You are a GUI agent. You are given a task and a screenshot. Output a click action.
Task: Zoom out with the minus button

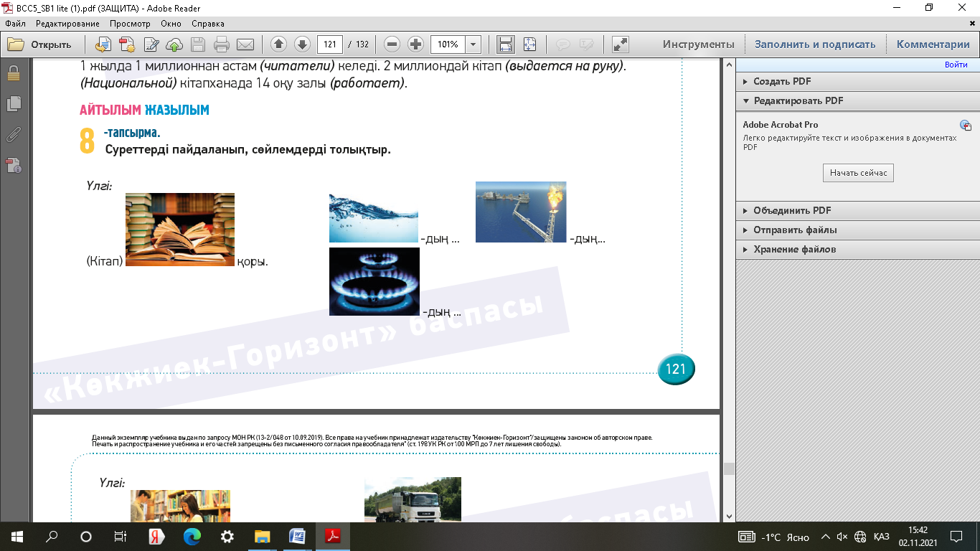[392, 44]
